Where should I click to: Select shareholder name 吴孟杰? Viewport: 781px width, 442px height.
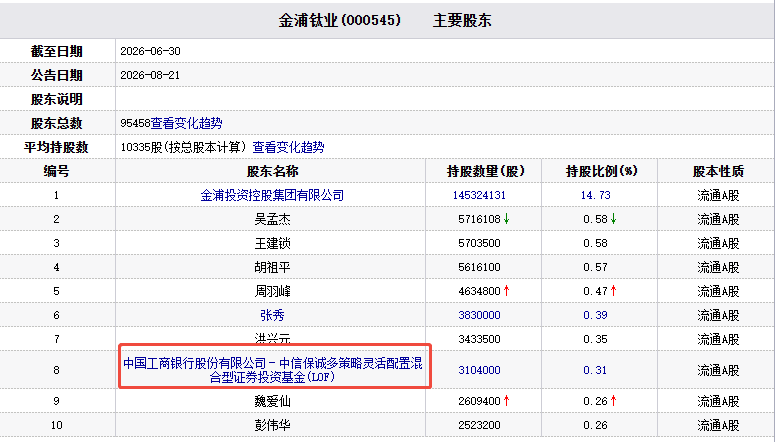pyautogui.click(x=272, y=219)
